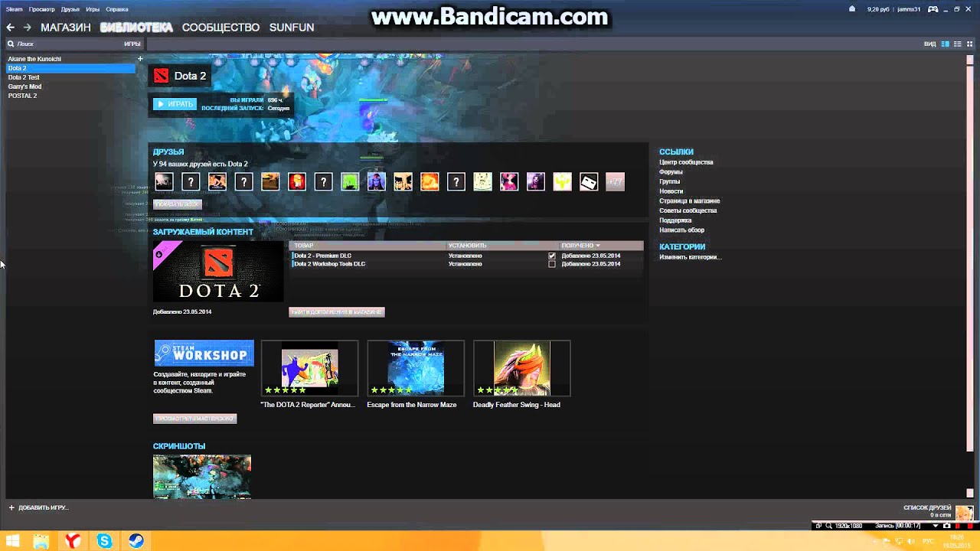This screenshot has width=980, height=551.
Task: Switch to the СООБЩЕСТВО tab
Action: coord(220,28)
